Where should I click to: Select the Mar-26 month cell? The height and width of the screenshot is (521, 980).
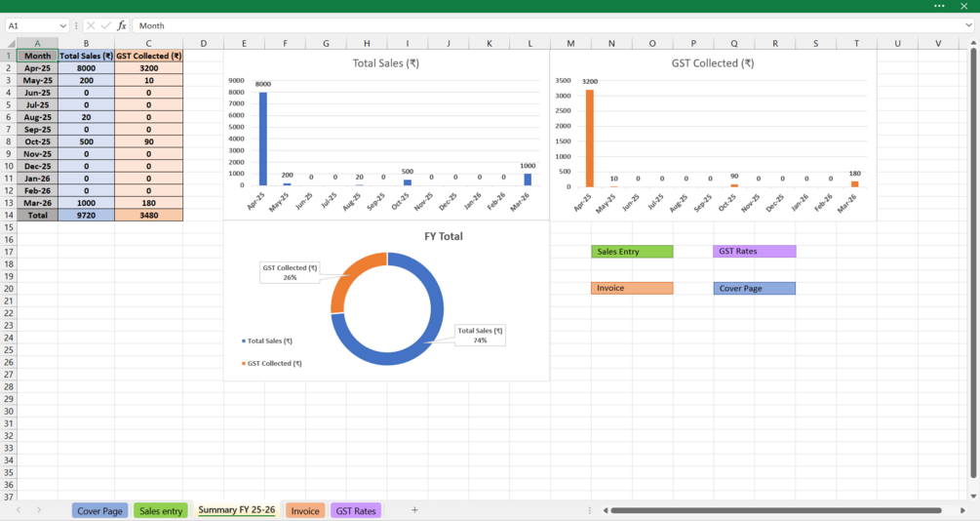pyautogui.click(x=37, y=203)
